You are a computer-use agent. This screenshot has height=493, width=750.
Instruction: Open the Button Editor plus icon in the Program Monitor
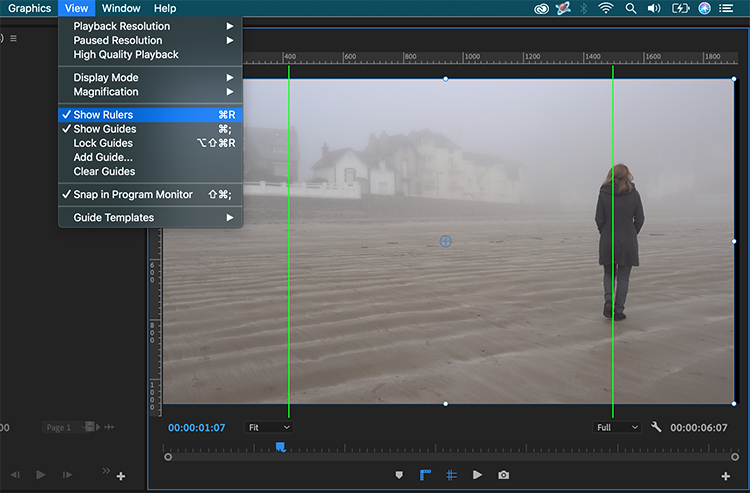pyautogui.click(x=726, y=476)
